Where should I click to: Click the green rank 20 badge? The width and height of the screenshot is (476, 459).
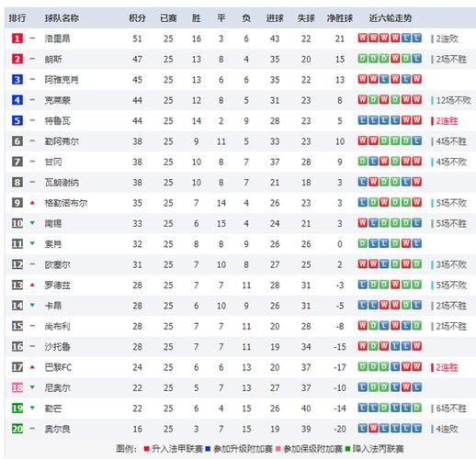click(17, 429)
